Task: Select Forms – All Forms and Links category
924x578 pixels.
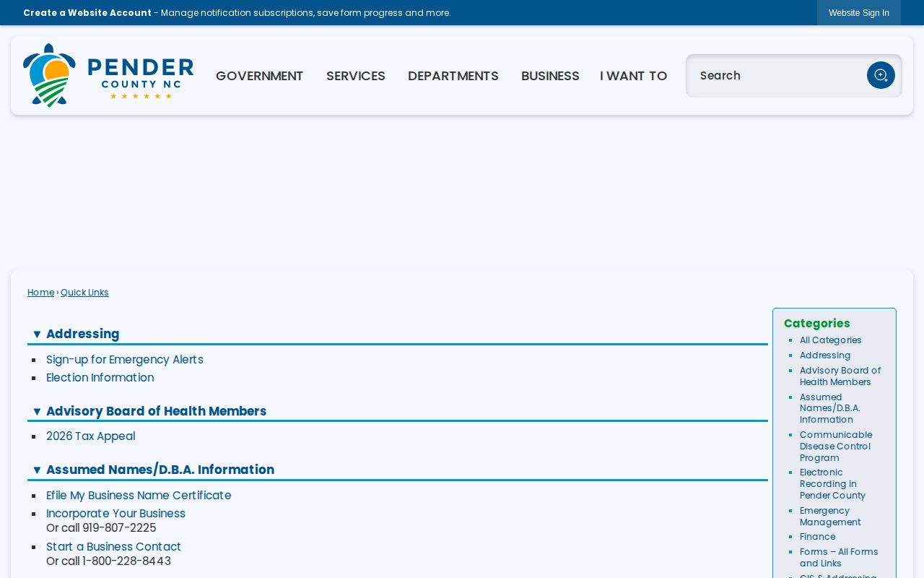Action: click(839, 558)
